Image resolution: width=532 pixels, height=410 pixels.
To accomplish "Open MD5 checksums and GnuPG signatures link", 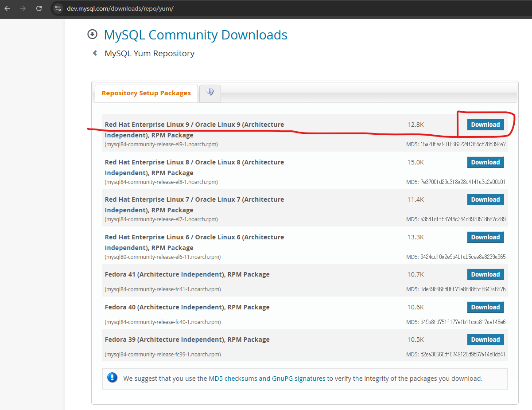I will [267, 379].
